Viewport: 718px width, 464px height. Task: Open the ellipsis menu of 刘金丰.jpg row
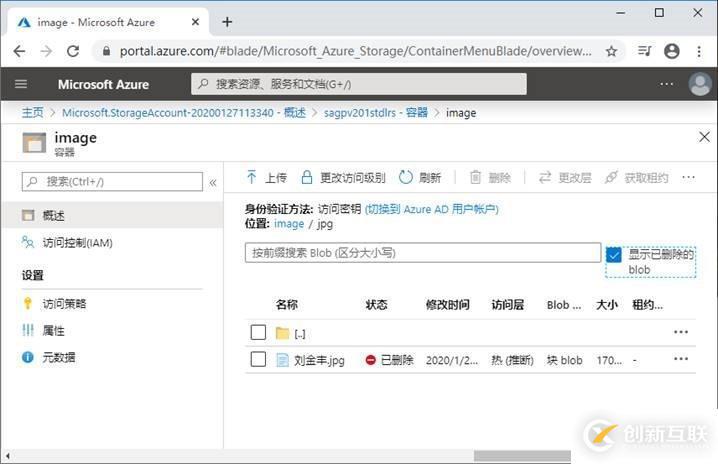681,359
